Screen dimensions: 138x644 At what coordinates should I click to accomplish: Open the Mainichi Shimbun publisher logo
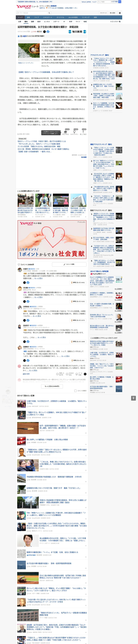(x=77, y=32)
